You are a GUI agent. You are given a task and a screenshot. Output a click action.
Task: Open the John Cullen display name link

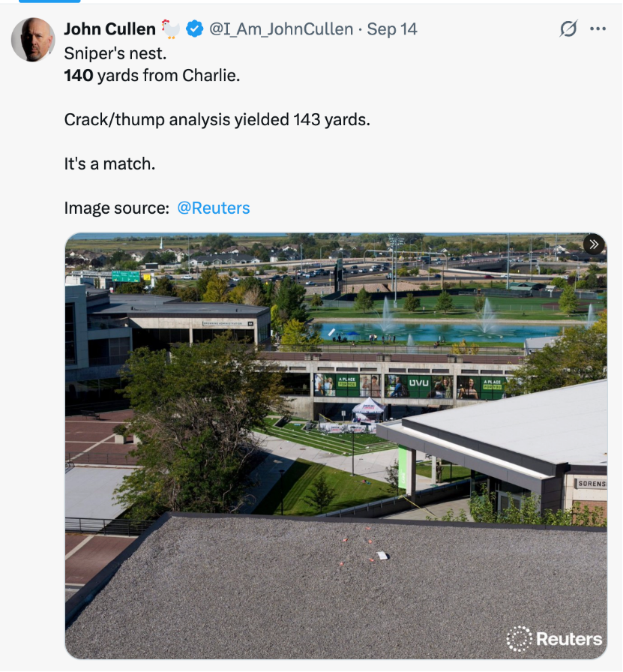coord(109,29)
